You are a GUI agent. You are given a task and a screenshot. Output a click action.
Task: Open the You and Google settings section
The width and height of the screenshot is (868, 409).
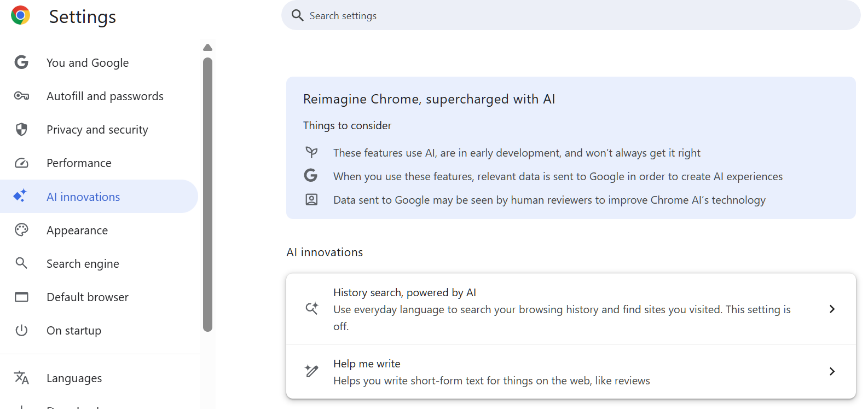pos(99,62)
